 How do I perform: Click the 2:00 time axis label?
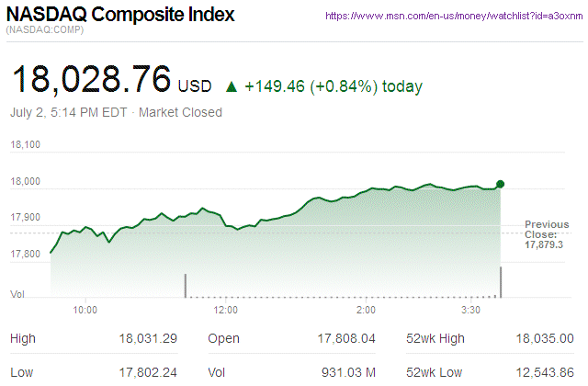tap(366, 310)
